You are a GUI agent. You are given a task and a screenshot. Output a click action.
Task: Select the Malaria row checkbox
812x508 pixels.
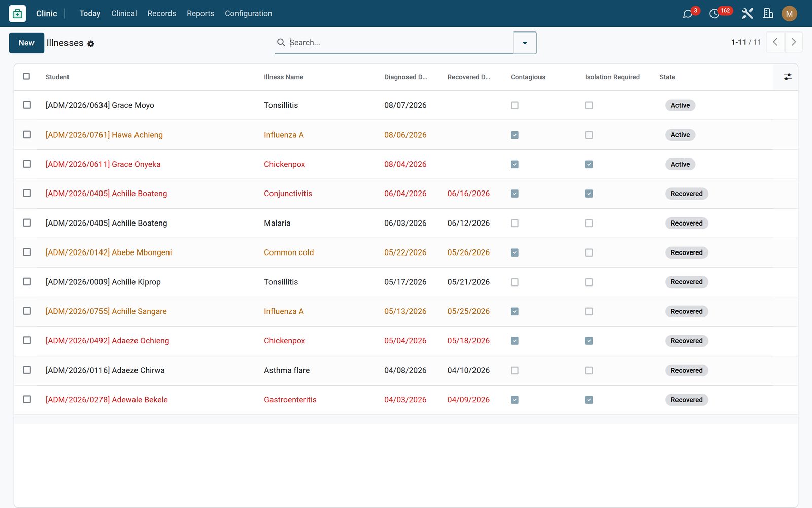point(27,223)
